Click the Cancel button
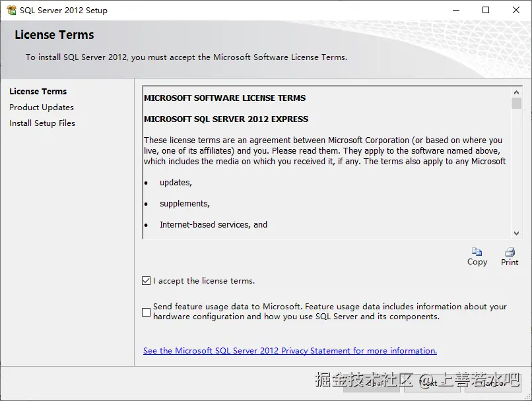This screenshot has width=532, height=401. [x=493, y=383]
